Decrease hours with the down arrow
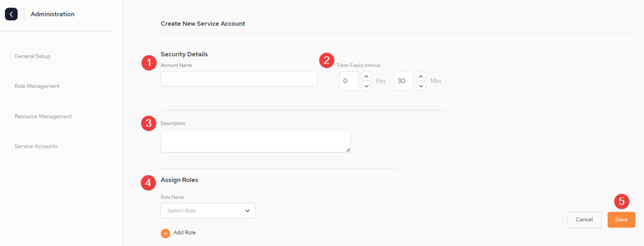 click(x=366, y=86)
